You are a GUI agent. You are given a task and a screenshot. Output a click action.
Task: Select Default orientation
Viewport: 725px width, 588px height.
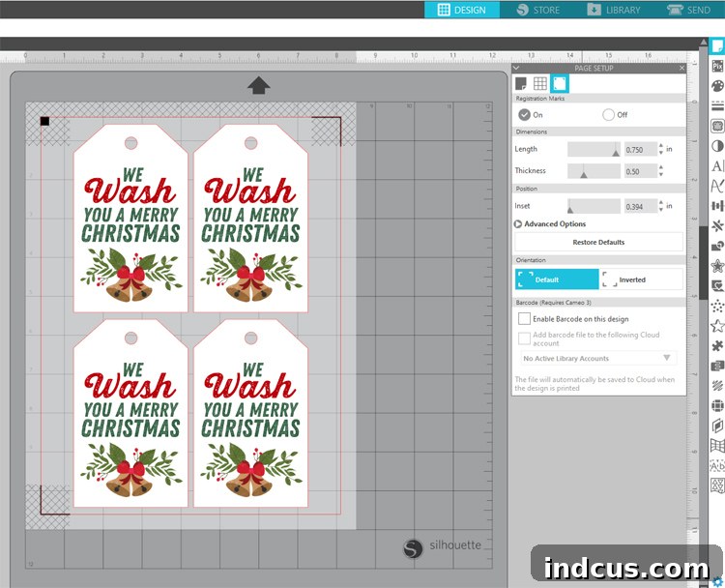click(x=557, y=279)
